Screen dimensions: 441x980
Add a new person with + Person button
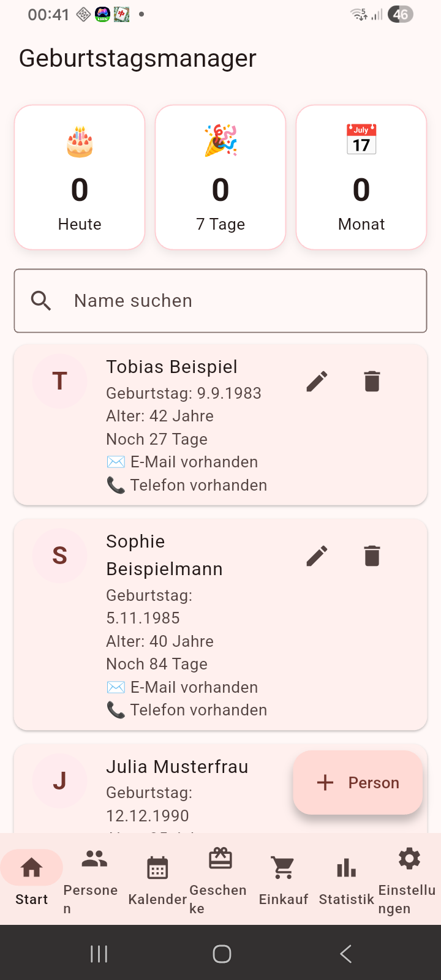point(358,783)
